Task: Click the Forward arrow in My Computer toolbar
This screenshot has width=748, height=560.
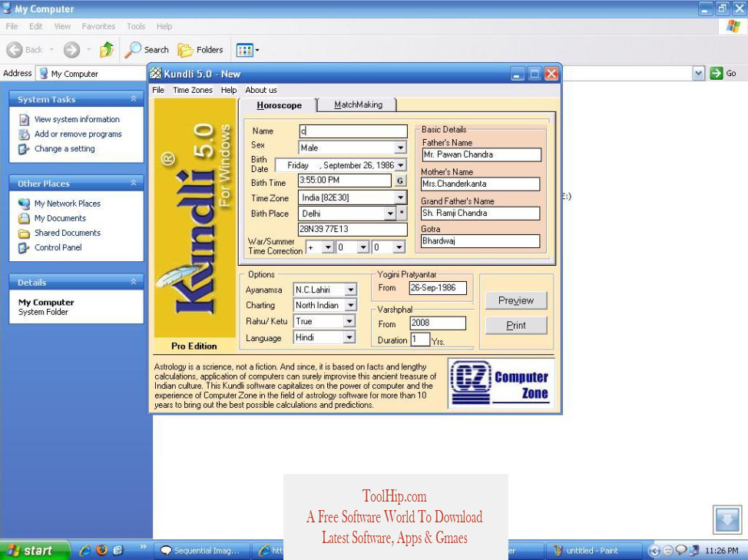Action: click(71, 50)
